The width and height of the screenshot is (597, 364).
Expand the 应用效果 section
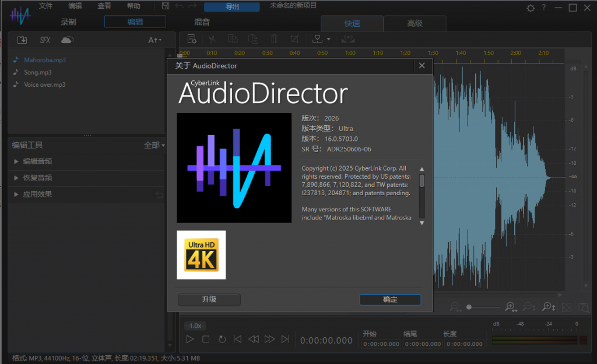click(x=37, y=194)
